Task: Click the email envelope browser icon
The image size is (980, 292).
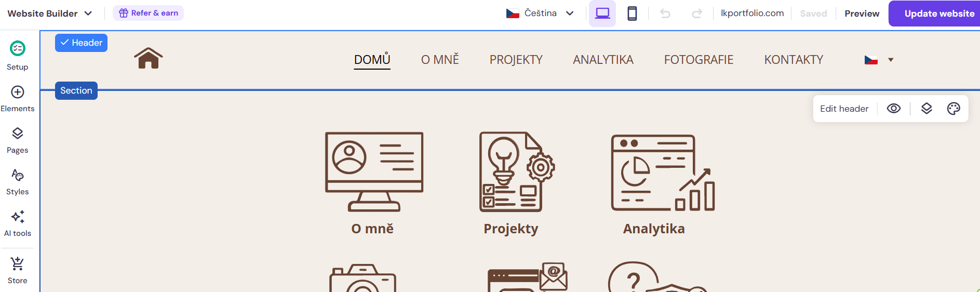Action: tap(528, 277)
